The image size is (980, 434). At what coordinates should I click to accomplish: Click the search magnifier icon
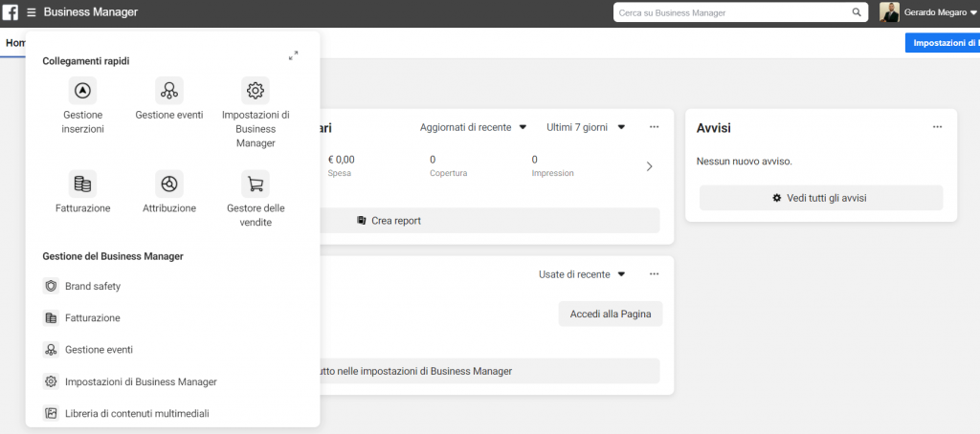coord(857,12)
